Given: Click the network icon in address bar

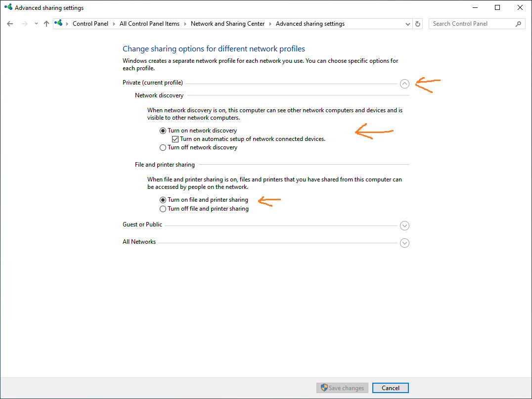Looking at the screenshot, I should point(59,23).
